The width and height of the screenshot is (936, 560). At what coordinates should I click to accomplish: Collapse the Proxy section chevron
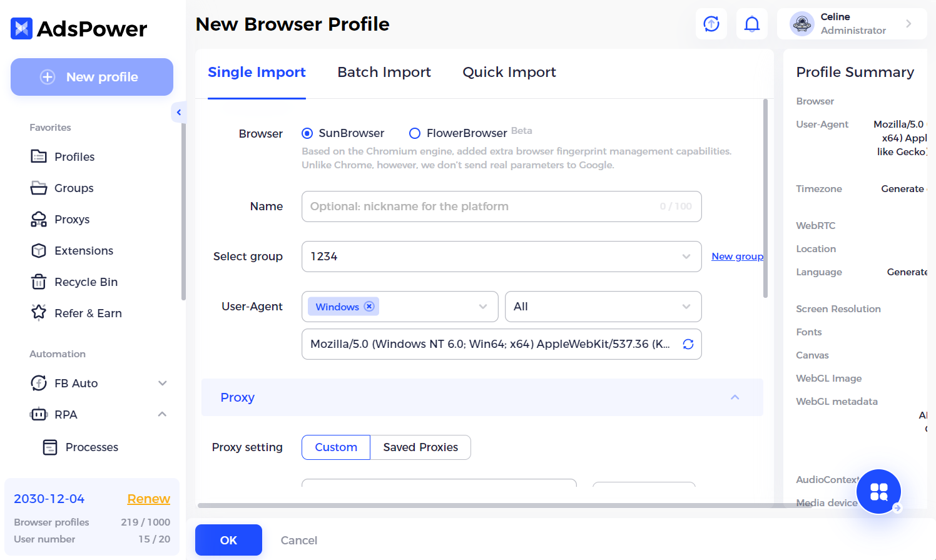(x=735, y=397)
